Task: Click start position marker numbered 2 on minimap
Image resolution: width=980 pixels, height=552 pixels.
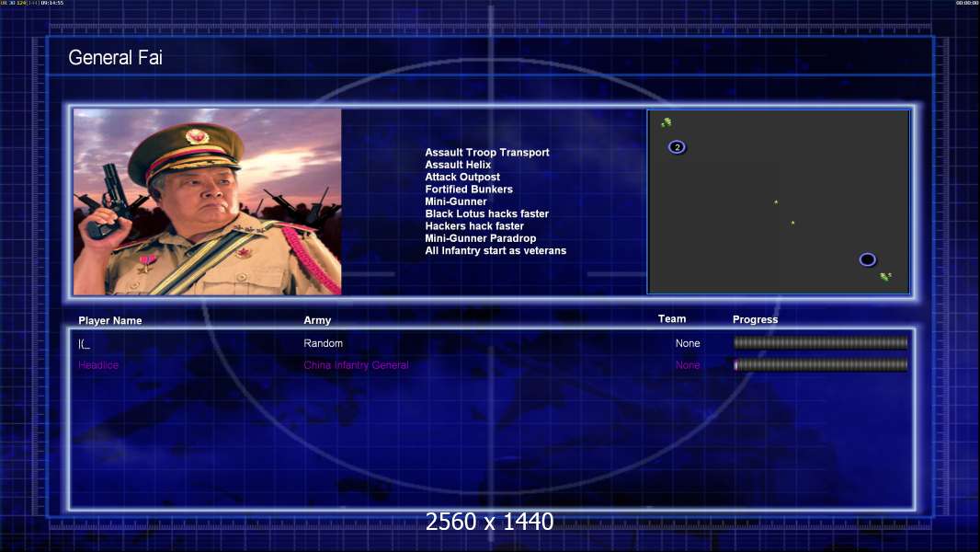Action: point(677,147)
